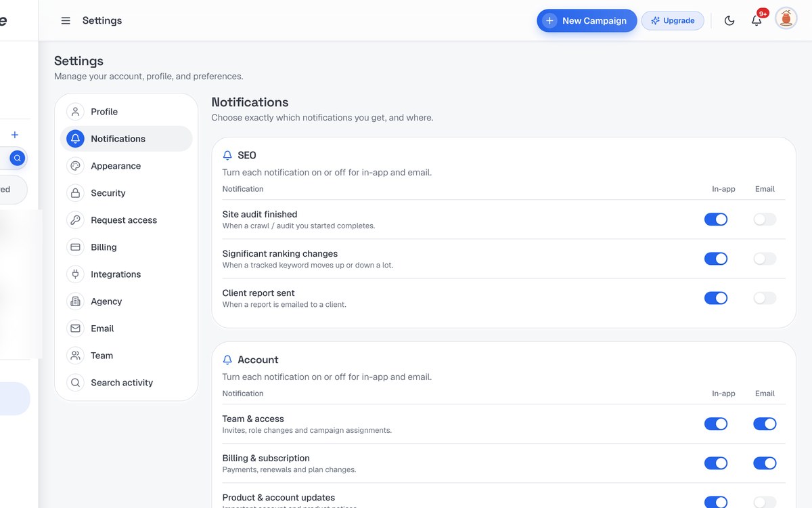Click the New Campaign button
This screenshot has height=508, width=812.
[587, 20]
